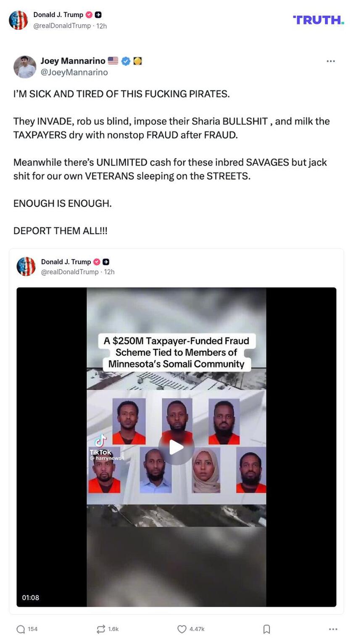The height and width of the screenshot is (644, 353).
Task: Click Joey Mannarino's blue verified badge
Action: coord(126,61)
